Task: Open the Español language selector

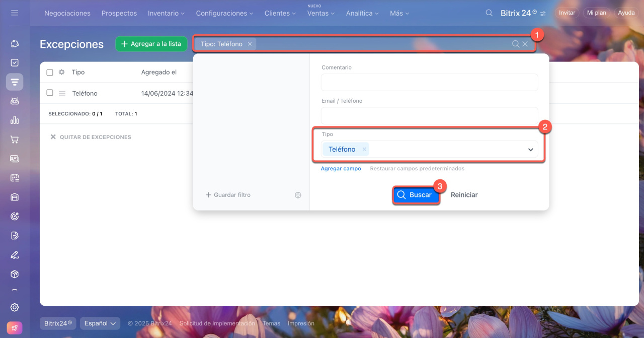Action: point(100,323)
